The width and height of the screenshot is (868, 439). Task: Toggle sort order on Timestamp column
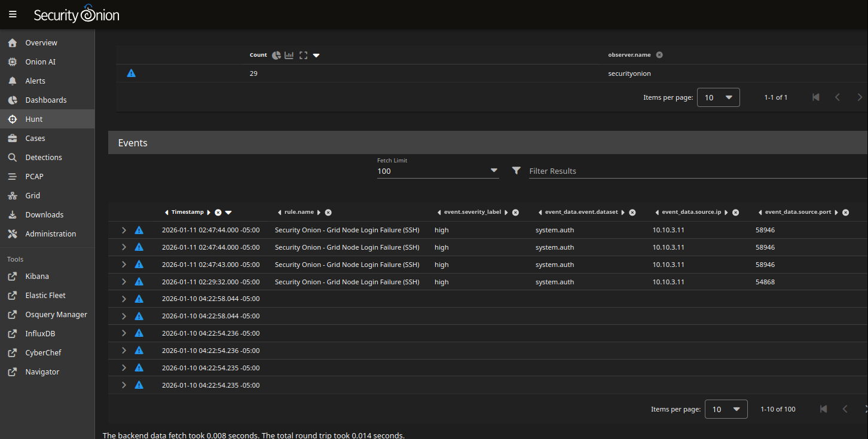pos(228,213)
